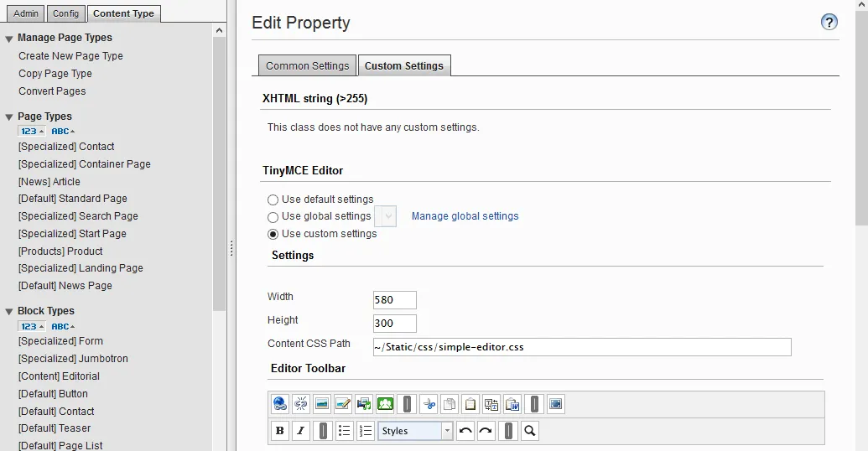
Task: Open the help question mark icon
Action: point(829,22)
